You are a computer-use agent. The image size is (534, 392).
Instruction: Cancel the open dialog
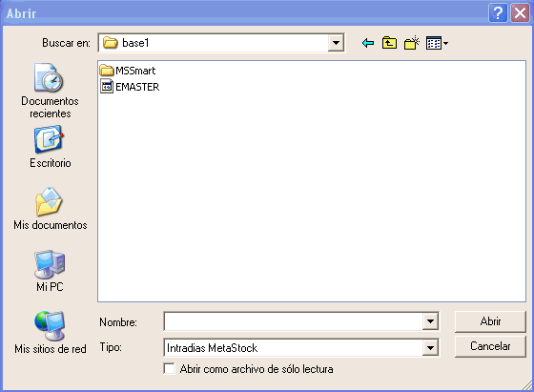point(490,346)
